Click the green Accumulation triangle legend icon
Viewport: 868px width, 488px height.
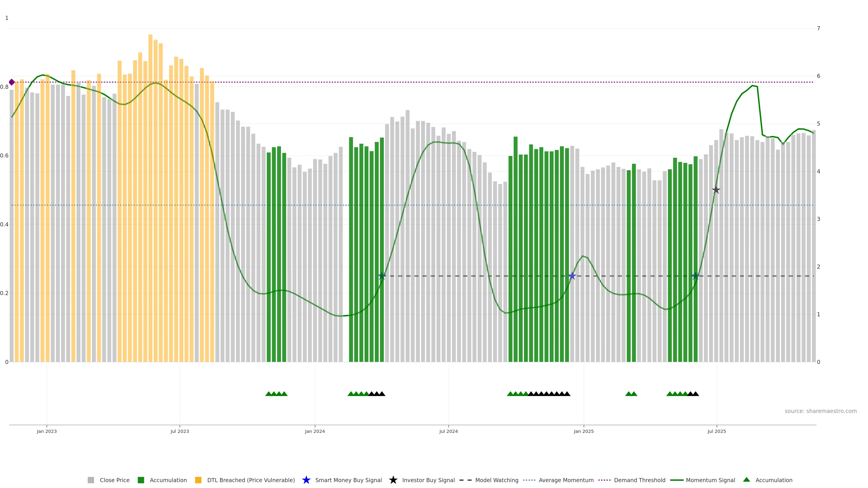pyautogui.click(x=746, y=480)
